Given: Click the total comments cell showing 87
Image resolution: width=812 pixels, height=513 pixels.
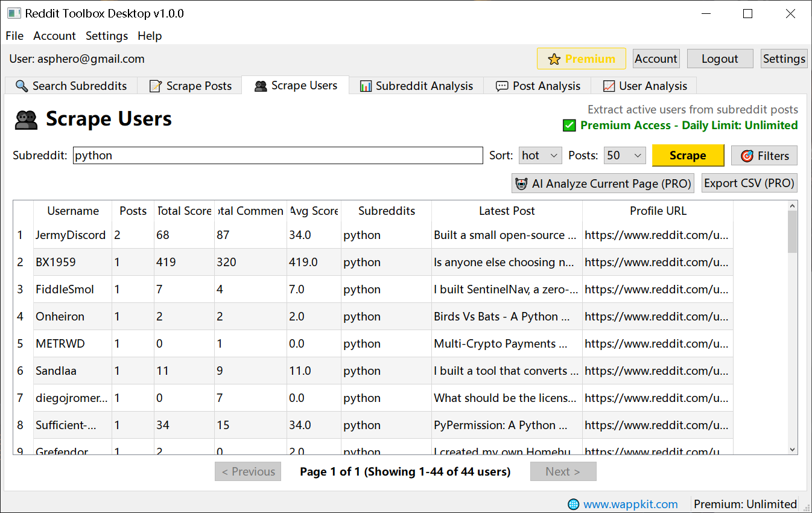Looking at the screenshot, I should click(x=251, y=235).
